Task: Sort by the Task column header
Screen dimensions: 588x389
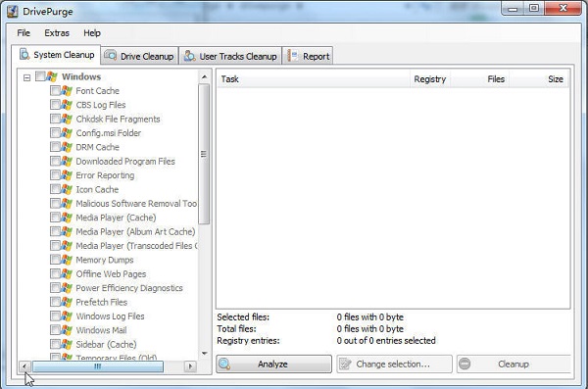Action: 314,79
